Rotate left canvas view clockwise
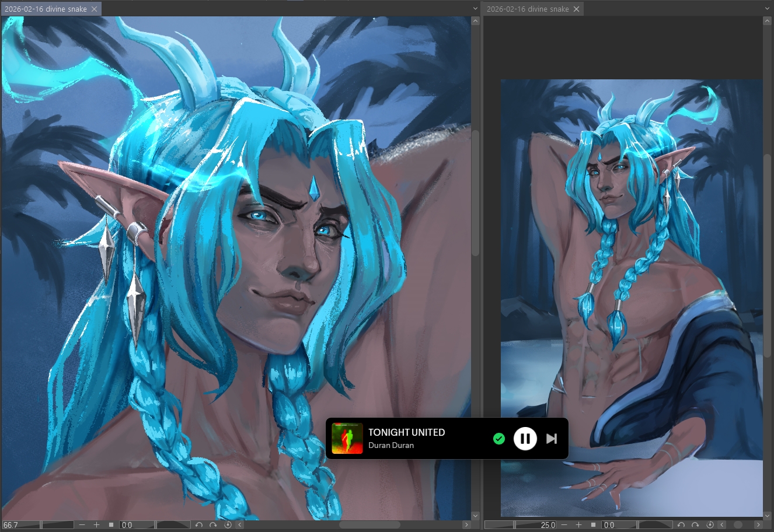The image size is (774, 532). coord(213,525)
